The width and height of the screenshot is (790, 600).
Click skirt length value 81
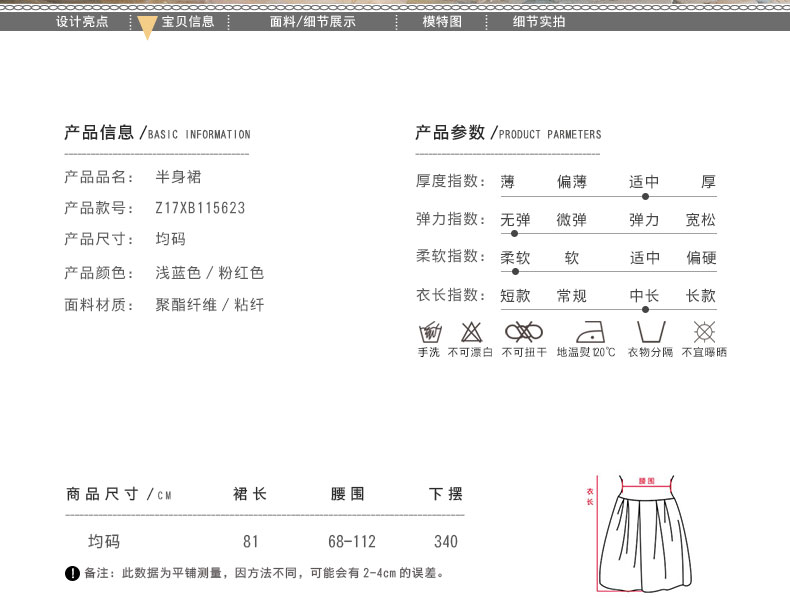click(x=251, y=542)
